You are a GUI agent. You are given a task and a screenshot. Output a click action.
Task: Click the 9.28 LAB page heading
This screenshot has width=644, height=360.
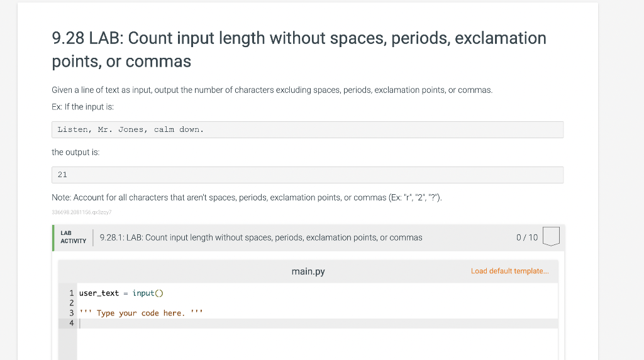tap(299, 50)
